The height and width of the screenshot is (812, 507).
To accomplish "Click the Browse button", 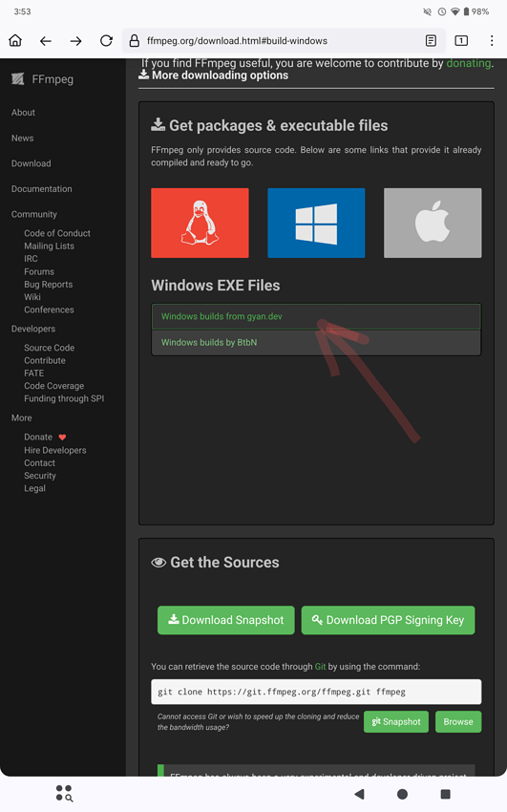I will 458,722.
